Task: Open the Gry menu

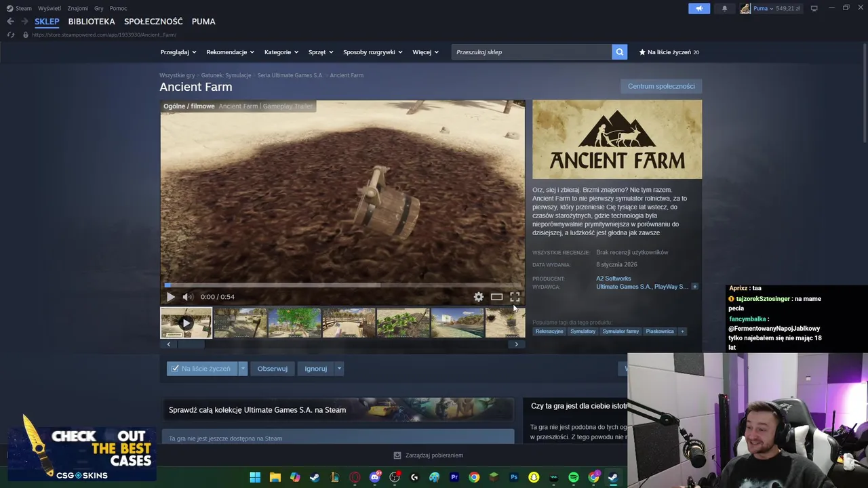Action: pos(99,8)
